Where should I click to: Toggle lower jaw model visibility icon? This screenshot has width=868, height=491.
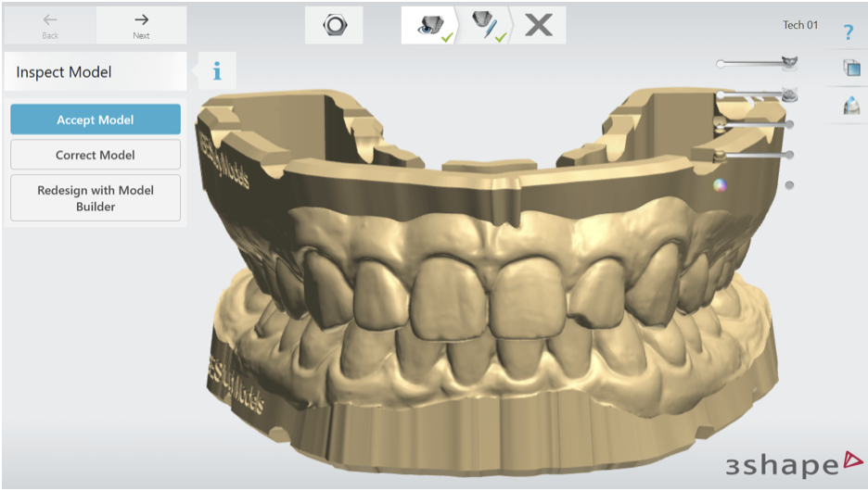789,94
